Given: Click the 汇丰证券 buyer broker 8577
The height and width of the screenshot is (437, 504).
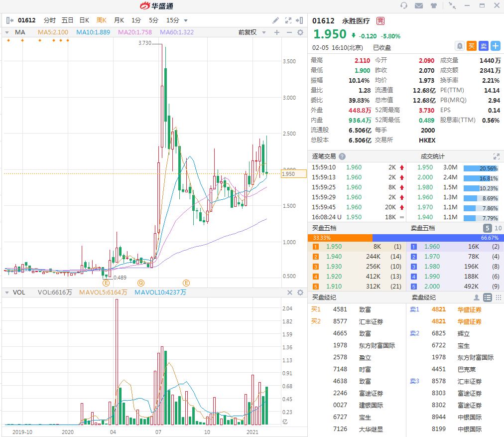Looking at the screenshot, I should [371, 321].
